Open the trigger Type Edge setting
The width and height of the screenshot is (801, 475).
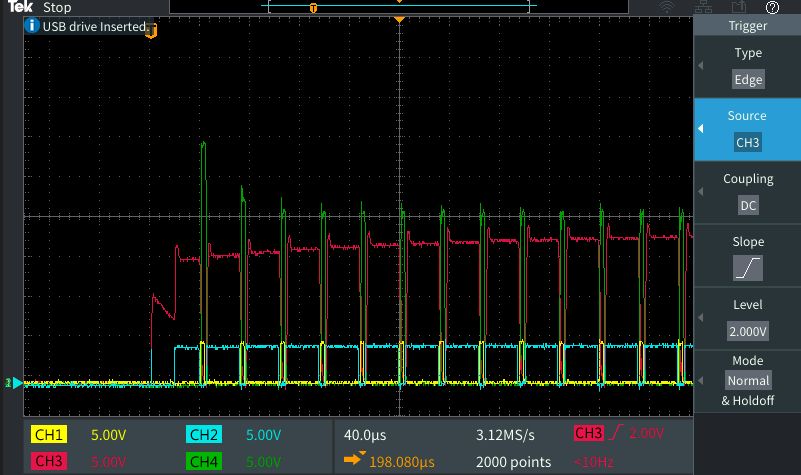(747, 66)
